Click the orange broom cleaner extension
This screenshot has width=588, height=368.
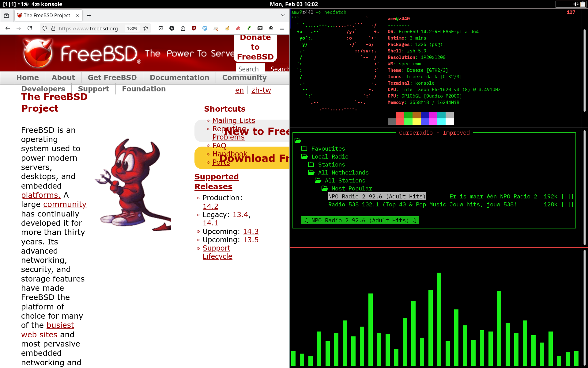(227, 28)
